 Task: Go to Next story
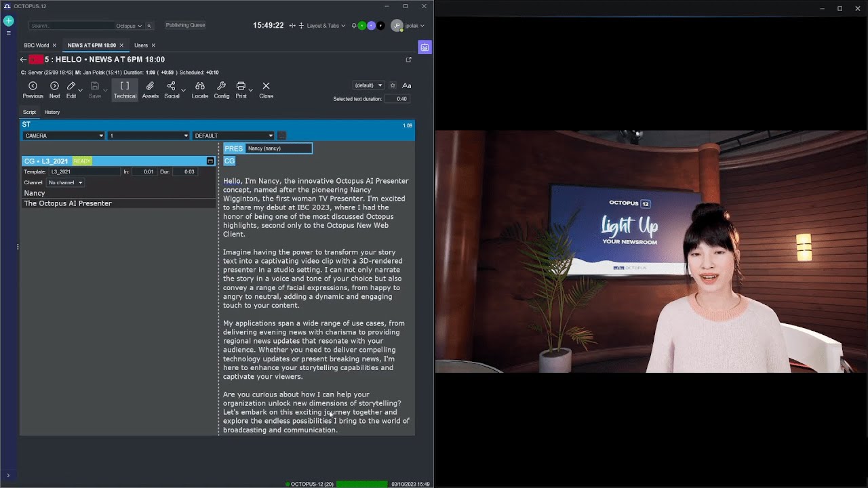tap(54, 90)
